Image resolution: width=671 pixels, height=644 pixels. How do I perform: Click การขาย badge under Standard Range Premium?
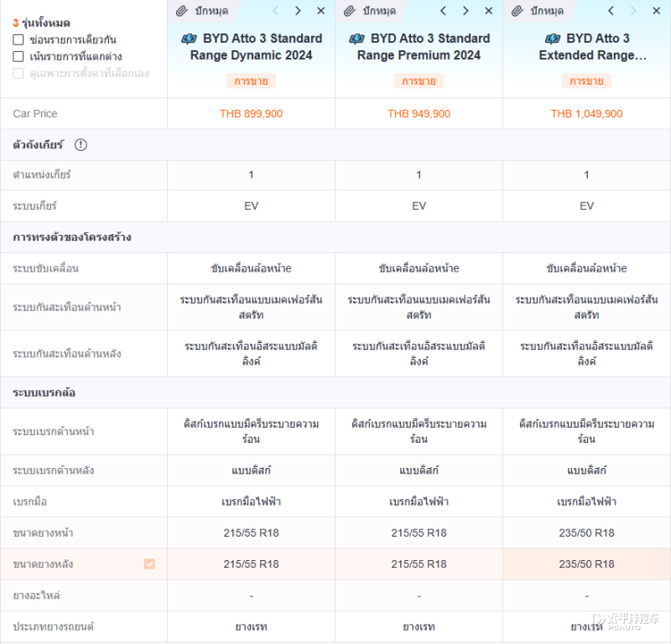click(419, 80)
